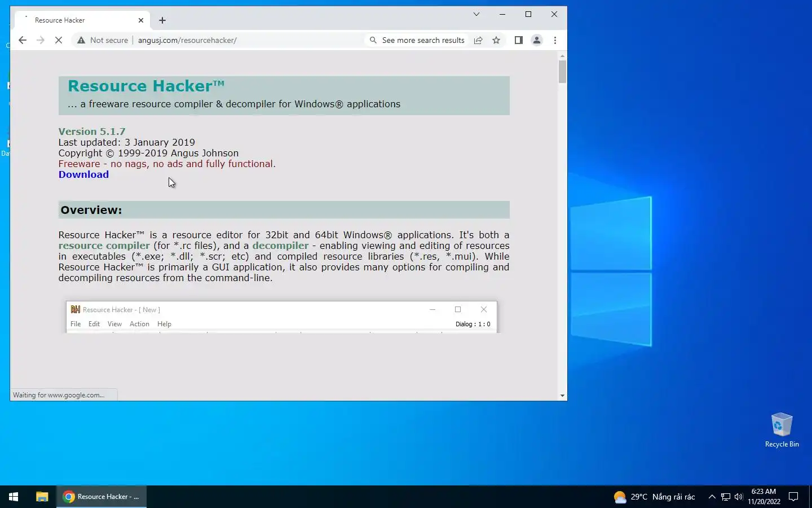Click the Overview heading

(x=91, y=210)
